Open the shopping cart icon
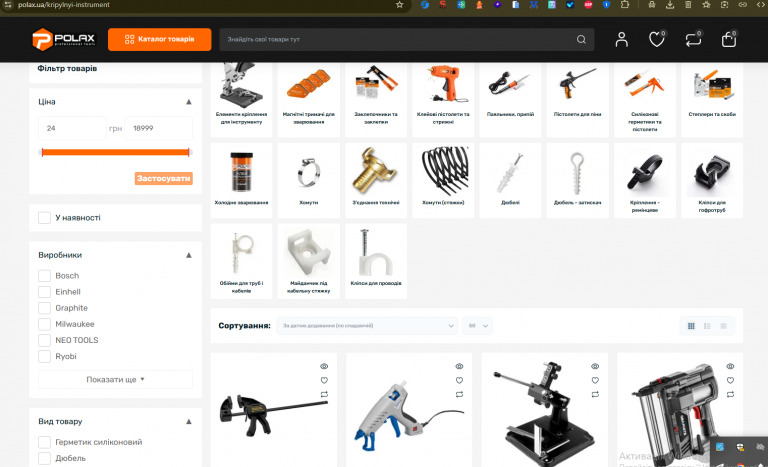This screenshot has width=768, height=467. [729, 39]
